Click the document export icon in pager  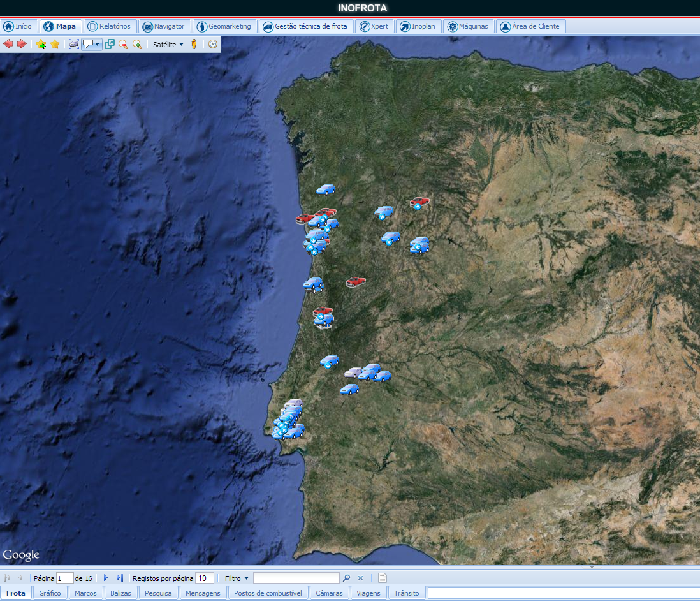382,578
